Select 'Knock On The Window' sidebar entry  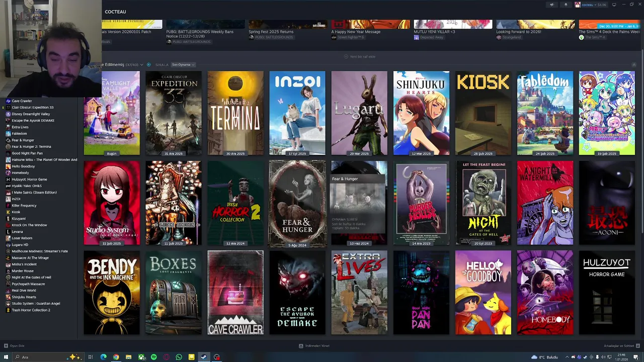point(29,225)
